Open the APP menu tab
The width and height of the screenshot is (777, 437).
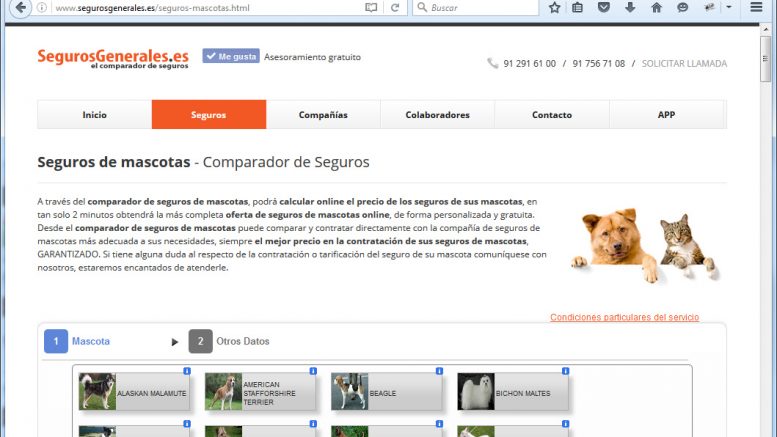(666, 114)
